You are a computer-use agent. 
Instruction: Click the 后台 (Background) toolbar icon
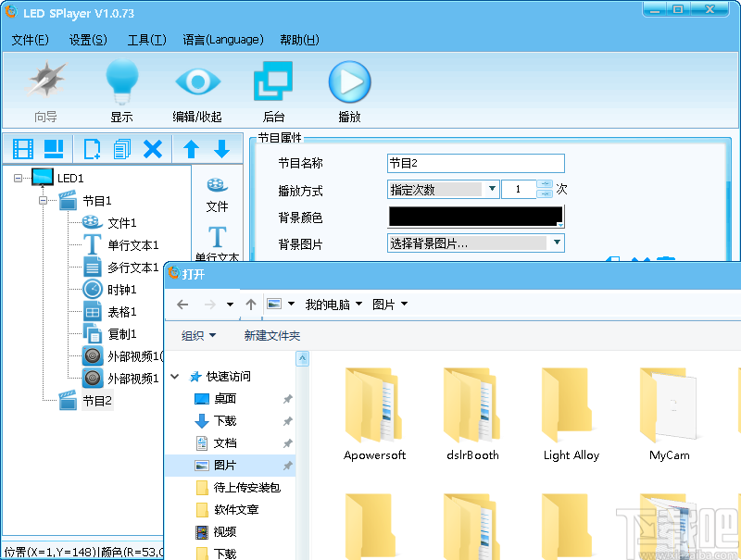[x=273, y=83]
